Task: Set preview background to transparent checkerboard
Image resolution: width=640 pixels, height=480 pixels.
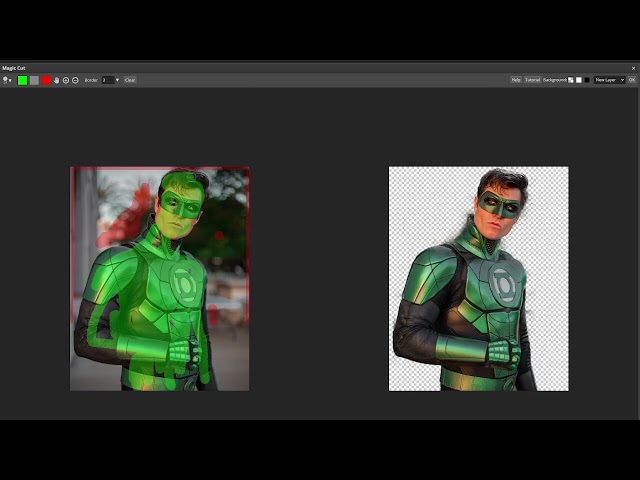Action: pos(571,80)
